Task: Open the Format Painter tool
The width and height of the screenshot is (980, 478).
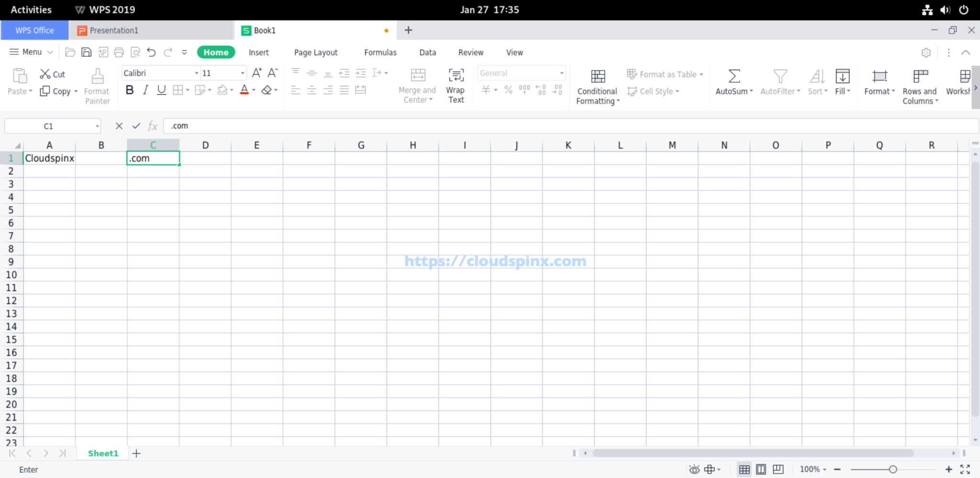Action: pyautogui.click(x=97, y=86)
